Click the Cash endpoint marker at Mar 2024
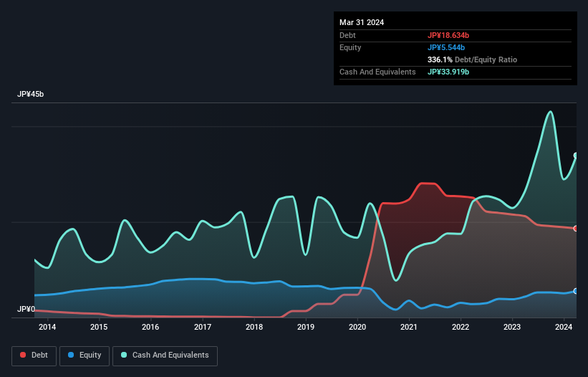This screenshot has height=377, width=588. (x=576, y=156)
